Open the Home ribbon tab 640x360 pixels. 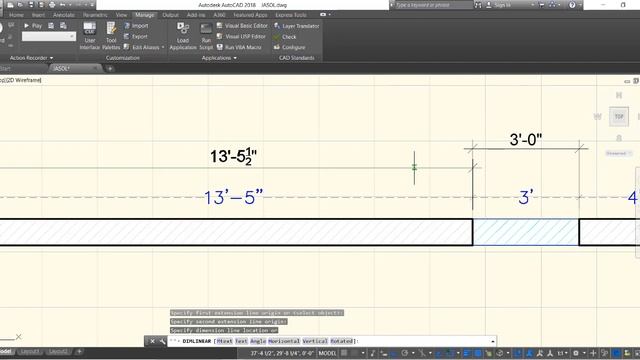(x=16, y=15)
